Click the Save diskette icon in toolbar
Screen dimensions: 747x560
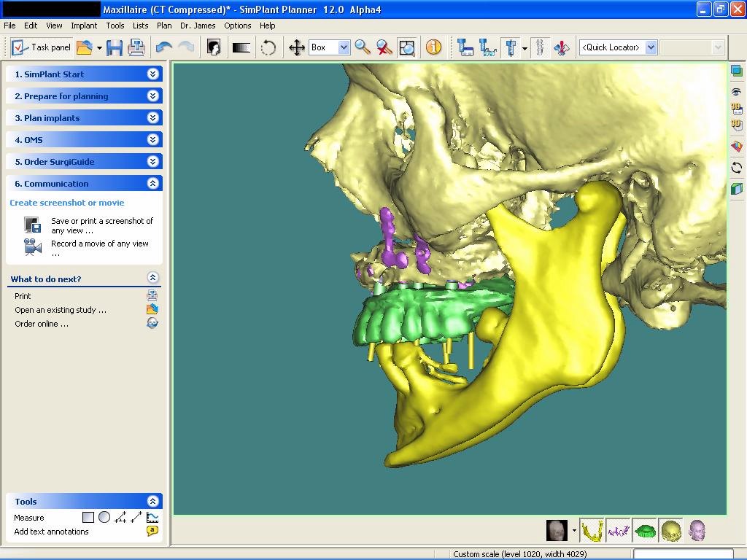point(115,47)
